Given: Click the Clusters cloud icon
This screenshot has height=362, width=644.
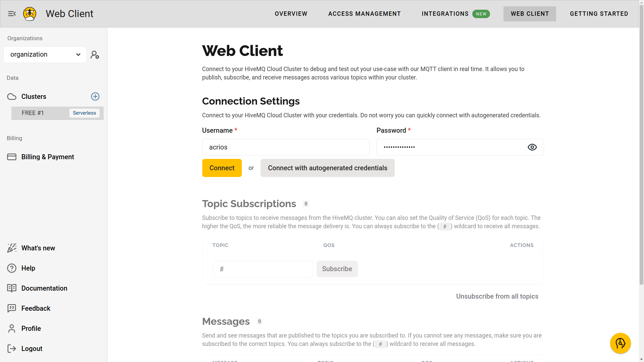Looking at the screenshot, I should click(11, 97).
